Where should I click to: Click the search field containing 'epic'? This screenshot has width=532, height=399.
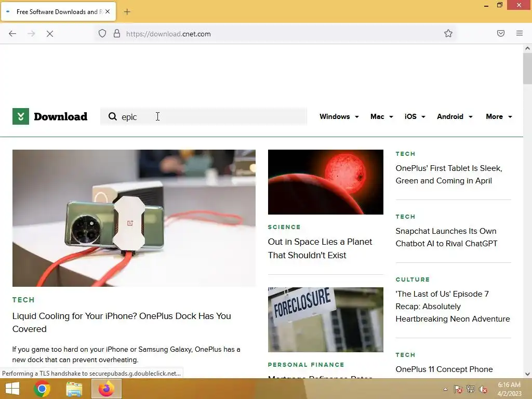tap(204, 116)
